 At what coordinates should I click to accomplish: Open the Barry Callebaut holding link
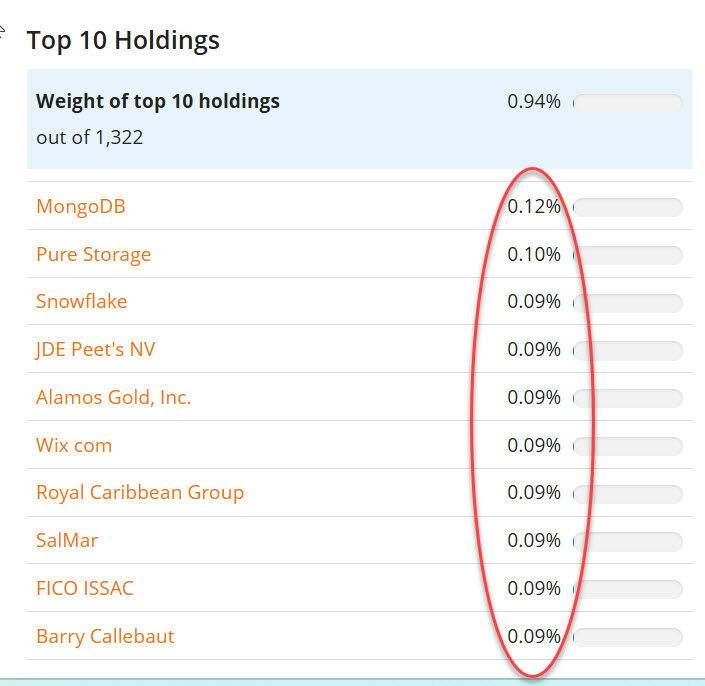pos(105,636)
